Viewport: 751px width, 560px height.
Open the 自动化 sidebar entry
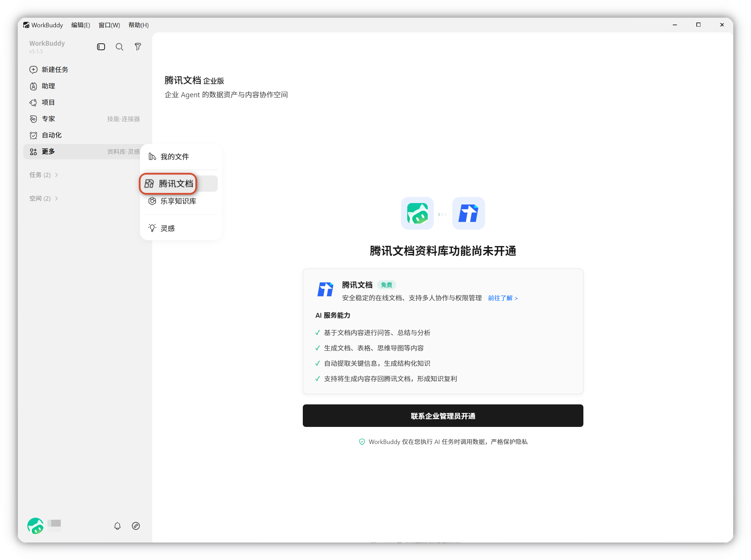[x=85, y=135]
